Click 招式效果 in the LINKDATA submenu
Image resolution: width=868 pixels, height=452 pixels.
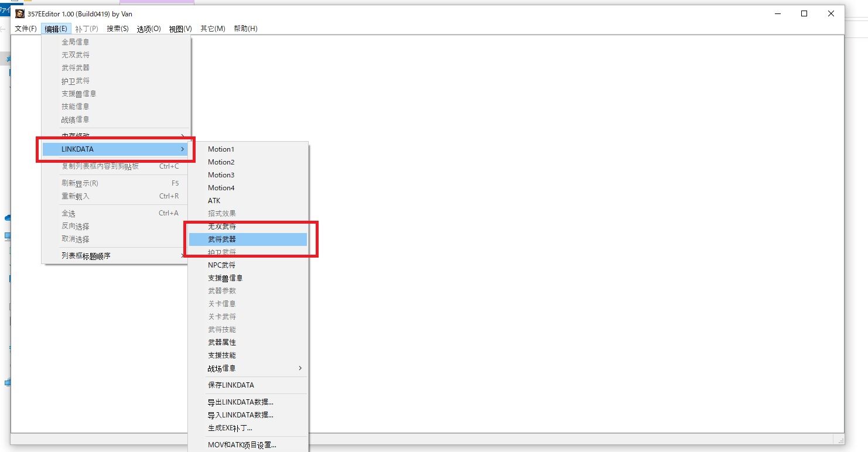[249, 214]
